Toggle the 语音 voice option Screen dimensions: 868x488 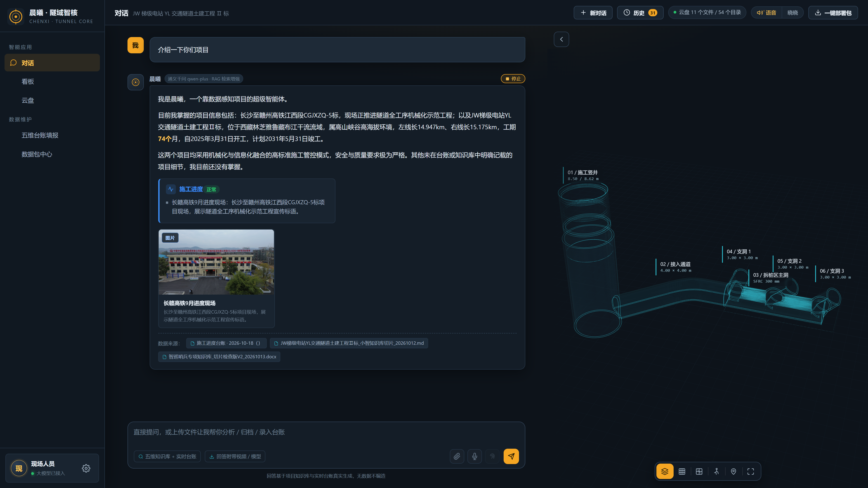767,13
